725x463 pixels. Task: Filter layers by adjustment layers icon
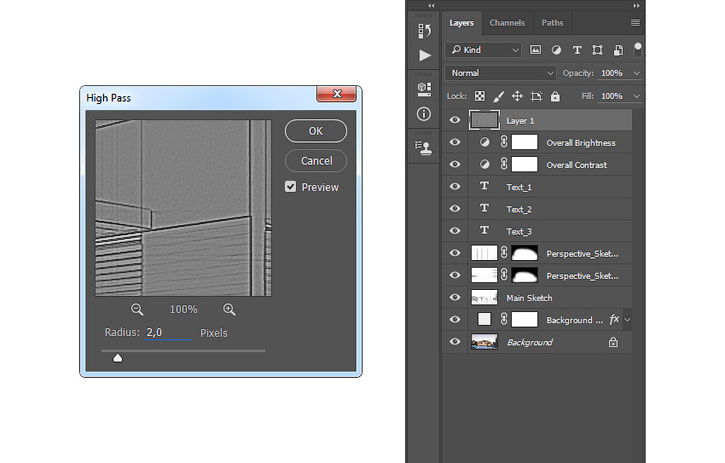[556, 50]
